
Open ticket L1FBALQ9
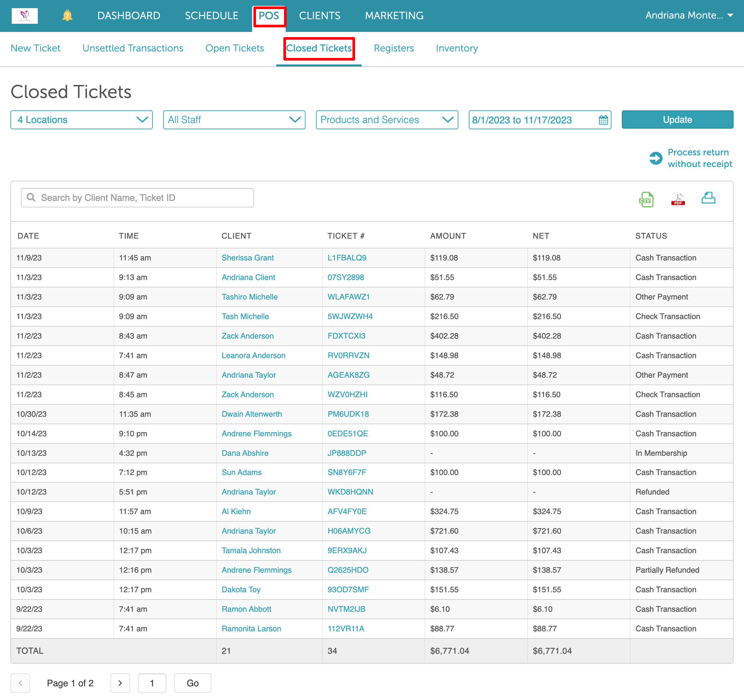(347, 258)
